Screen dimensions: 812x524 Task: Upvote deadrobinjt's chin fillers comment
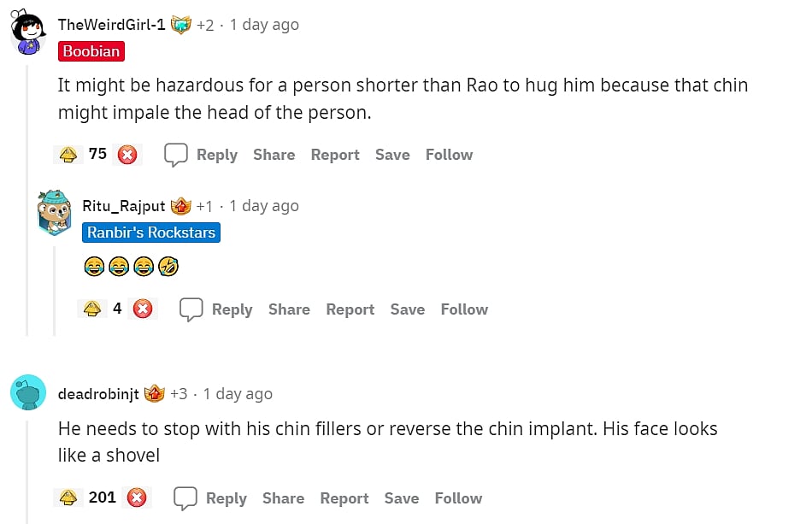67,498
